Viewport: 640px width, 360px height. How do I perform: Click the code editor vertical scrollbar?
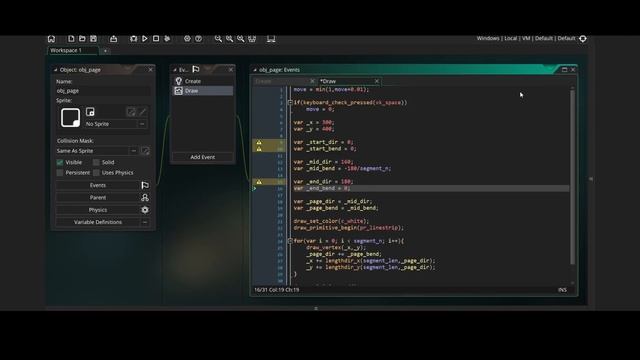572,176
